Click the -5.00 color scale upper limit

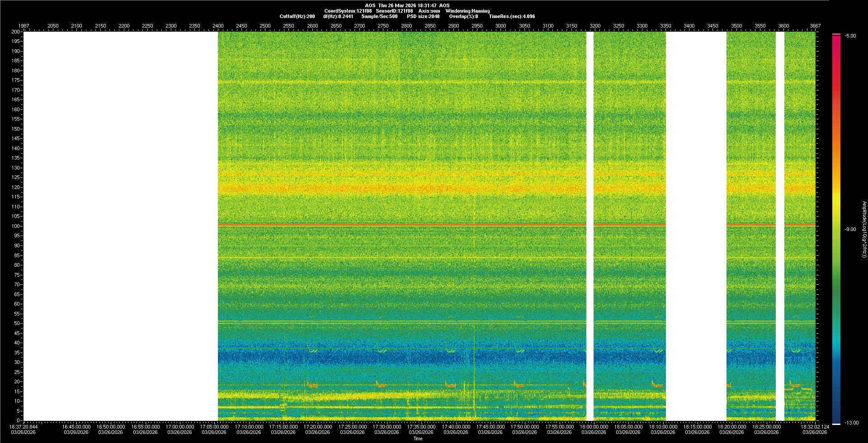850,36
